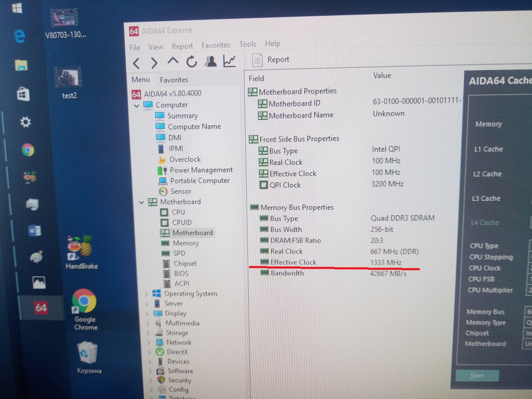Refresh the page with the Refresh icon
Image resolution: width=532 pixels, height=399 pixels.
click(191, 62)
